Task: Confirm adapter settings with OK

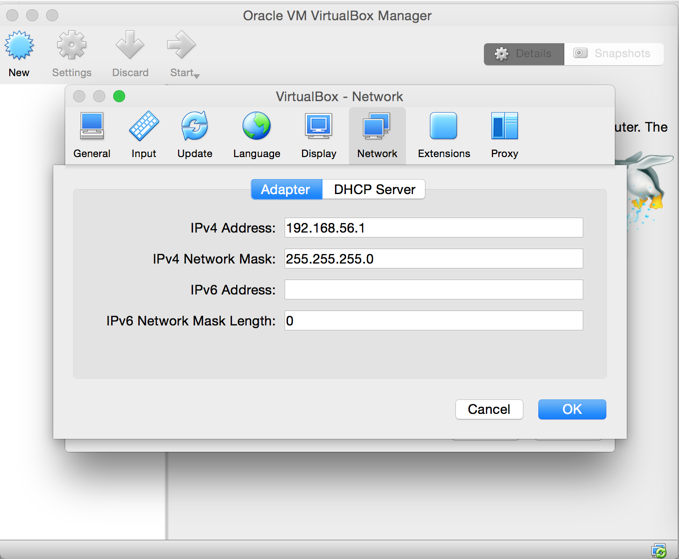Action: [x=572, y=409]
